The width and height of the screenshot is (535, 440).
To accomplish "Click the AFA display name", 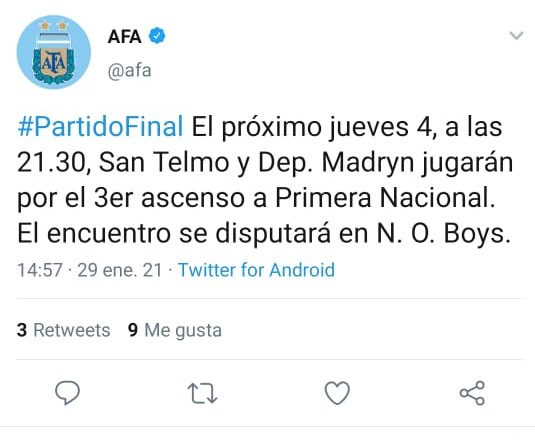I will point(125,36).
